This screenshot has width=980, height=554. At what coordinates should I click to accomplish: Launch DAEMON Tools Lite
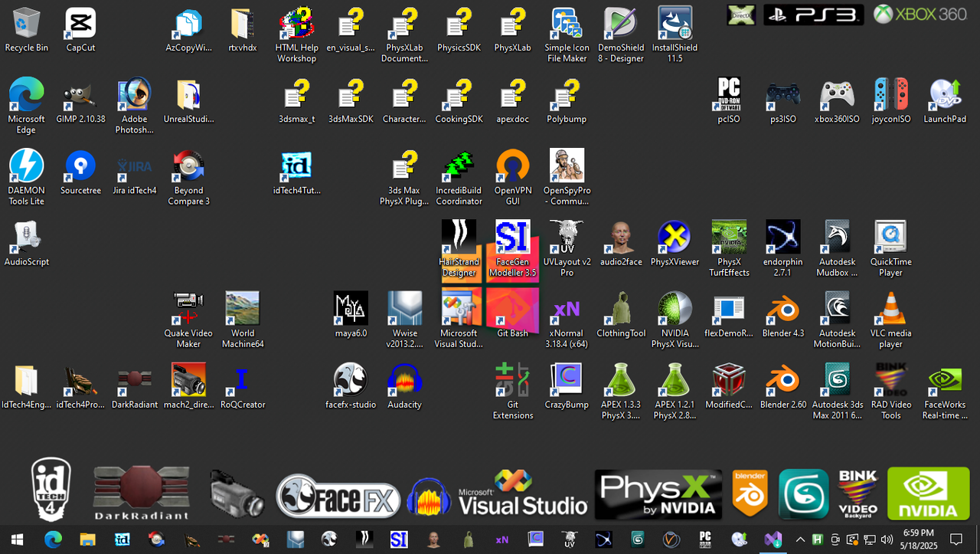pyautogui.click(x=26, y=178)
